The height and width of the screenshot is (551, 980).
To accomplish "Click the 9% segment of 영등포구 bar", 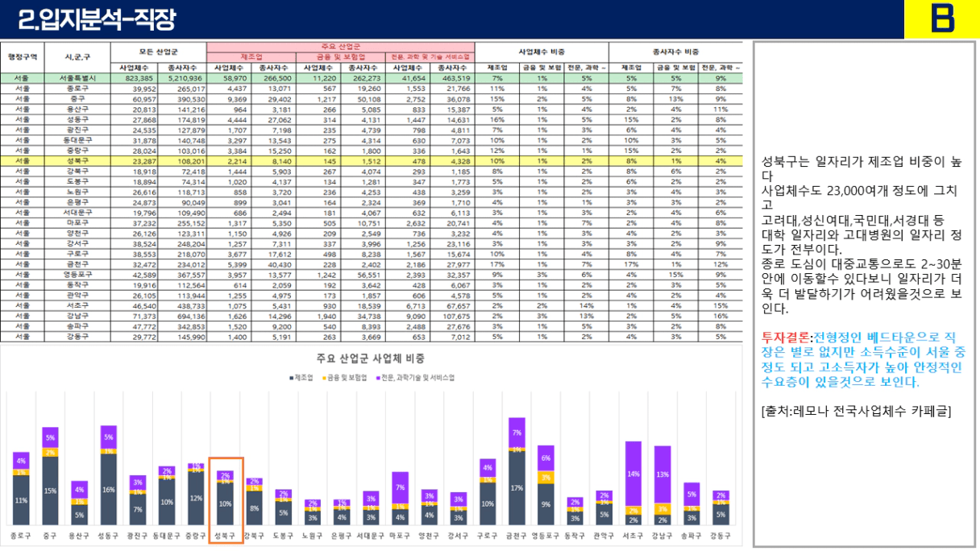I will click(546, 505).
